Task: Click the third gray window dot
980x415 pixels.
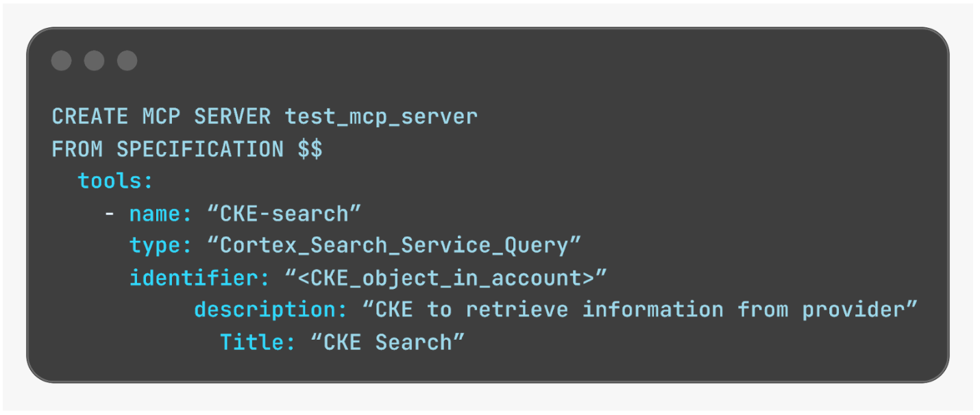Action: coord(127,61)
